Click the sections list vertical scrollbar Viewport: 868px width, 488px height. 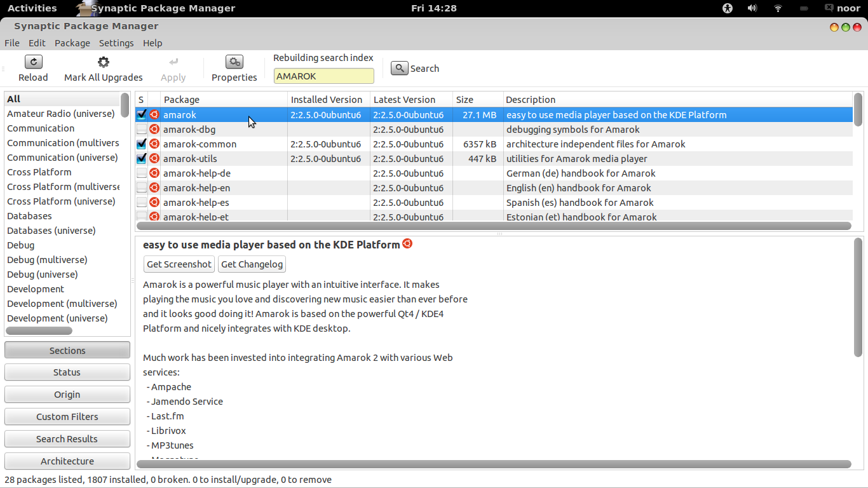coord(125,105)
